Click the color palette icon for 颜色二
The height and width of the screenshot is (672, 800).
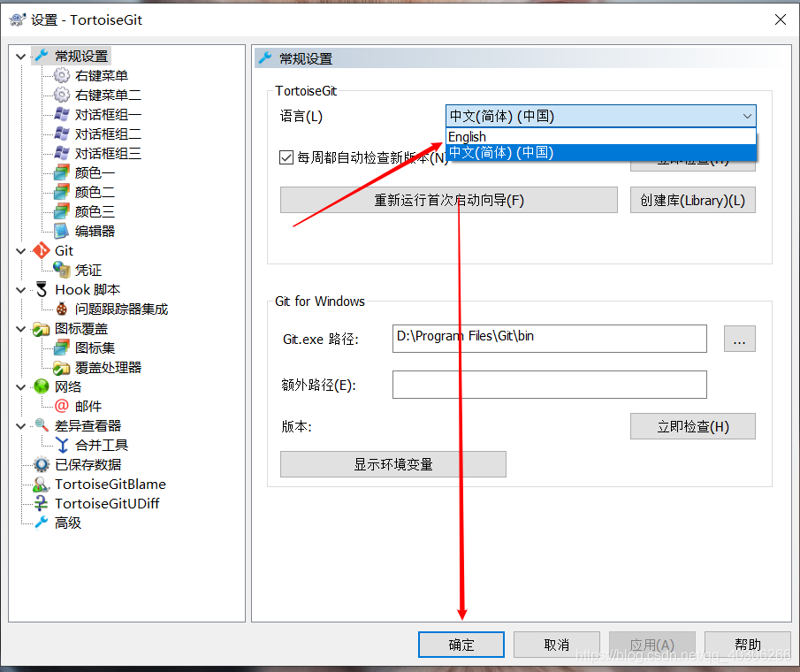tap(62, 192)
